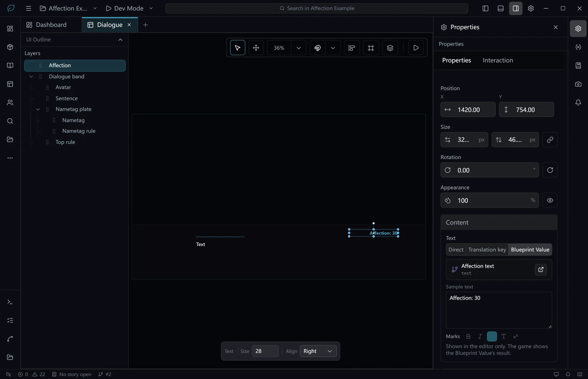The image size is (588, 379).
Task: Open the zoom level dropdown arrow
Action: (299, 48)
